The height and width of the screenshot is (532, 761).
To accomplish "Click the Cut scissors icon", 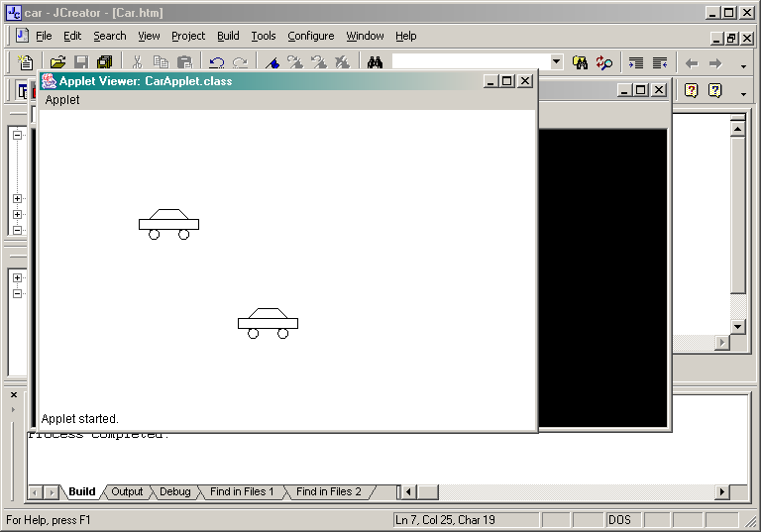I will (x=138, y=62).
